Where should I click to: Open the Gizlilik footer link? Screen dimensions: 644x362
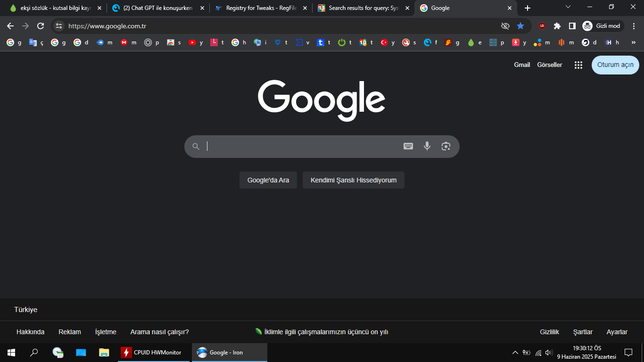coord(549,332)
